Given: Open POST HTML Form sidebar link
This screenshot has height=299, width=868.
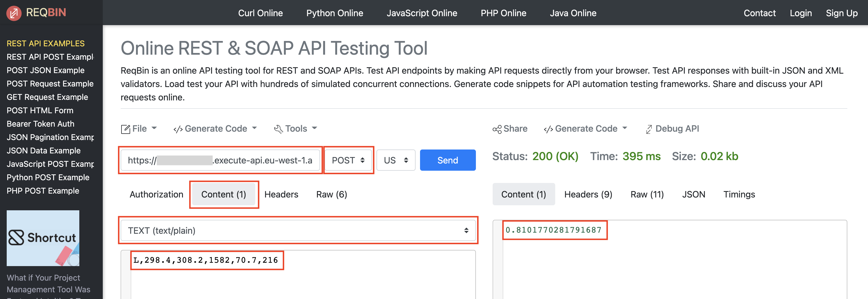Looking at the screenshot, I should point(40,110).
